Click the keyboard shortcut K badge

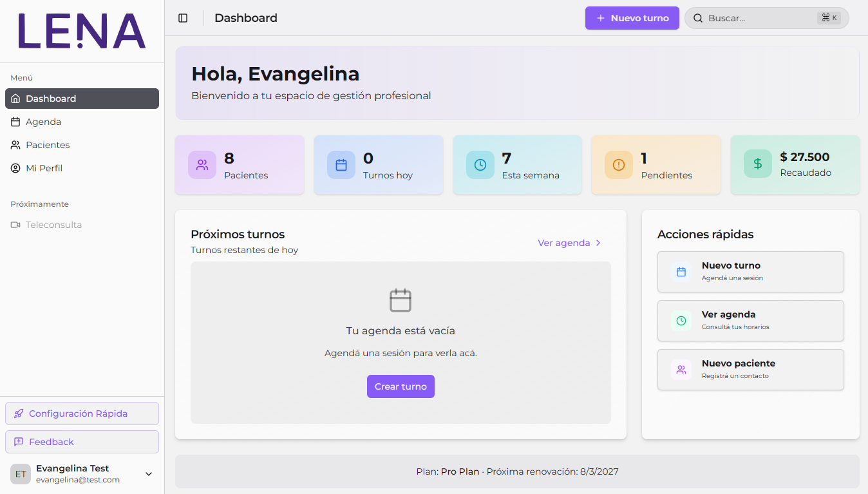click(829, 18)
